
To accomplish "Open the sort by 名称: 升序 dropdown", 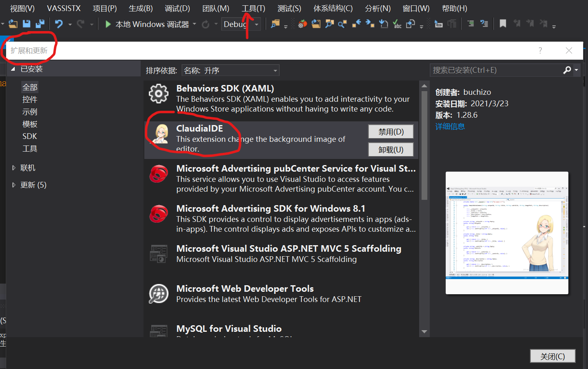I will click(x=231, y=71).
